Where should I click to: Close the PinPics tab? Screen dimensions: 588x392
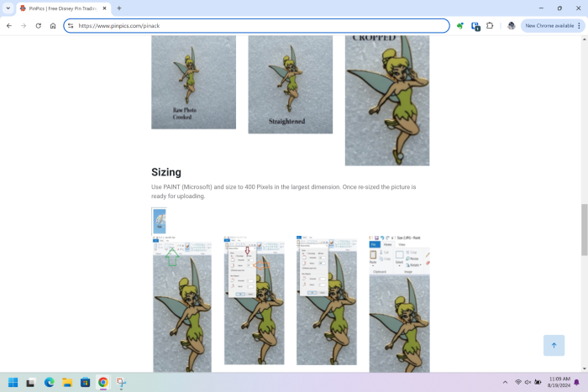(x=105, y=8)
